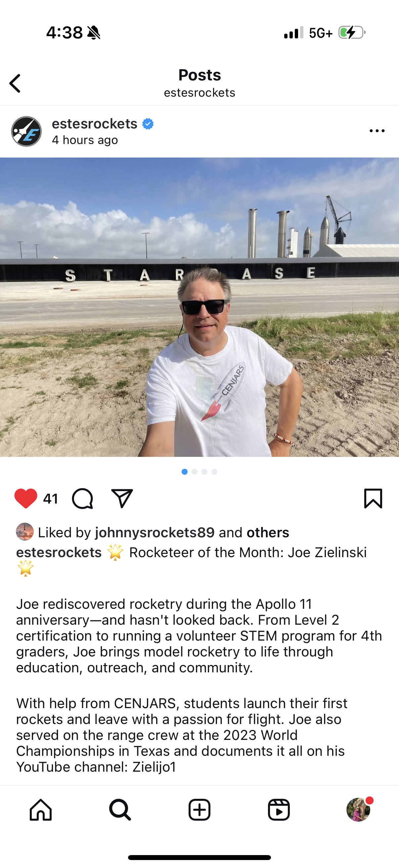Open the three-dot post options menu
Viewport: 399px width, 868px height.
pos(377,131)
